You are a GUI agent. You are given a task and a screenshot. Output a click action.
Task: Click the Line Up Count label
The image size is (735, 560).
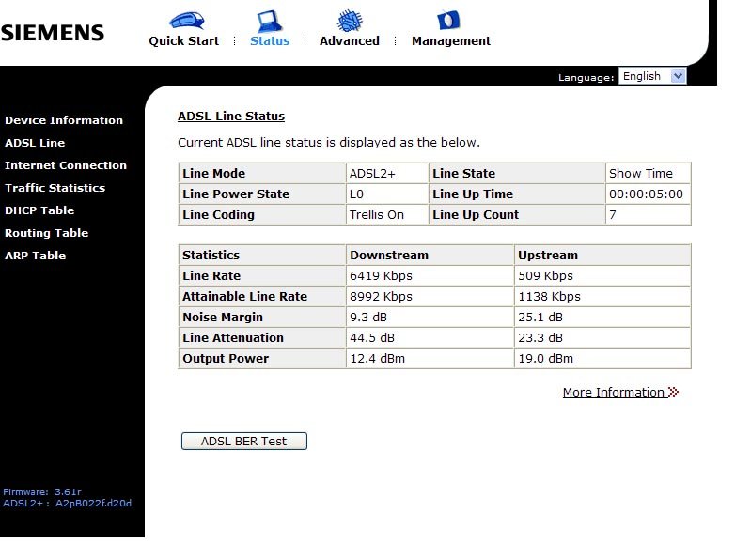(x=476, y=214)
